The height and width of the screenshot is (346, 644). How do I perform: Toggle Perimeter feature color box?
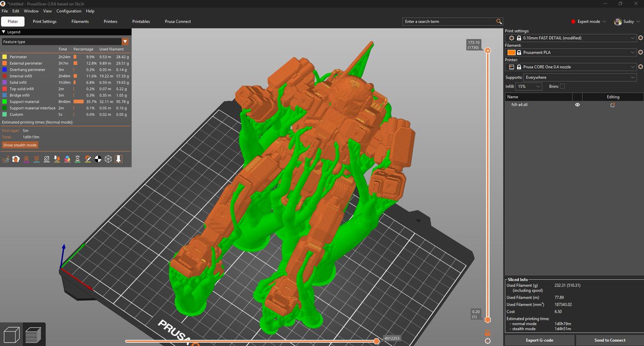click(x=5, y=56)
